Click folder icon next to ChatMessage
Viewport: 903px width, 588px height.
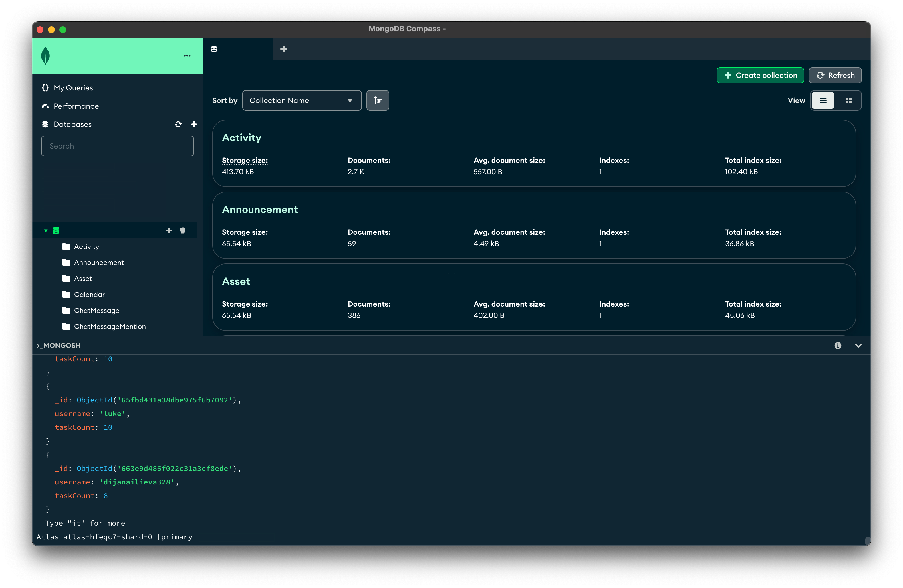(66, 311)
